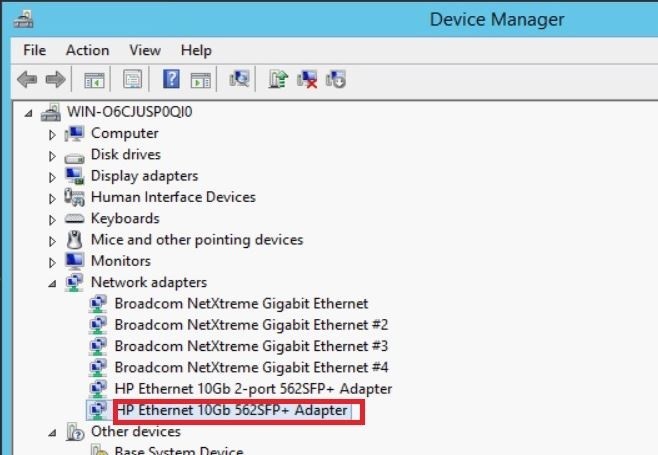Image resolution: width=658 pixels, height=455 pixels.
Task: Click the Back arrow toolbar icon
Action: 27,79
